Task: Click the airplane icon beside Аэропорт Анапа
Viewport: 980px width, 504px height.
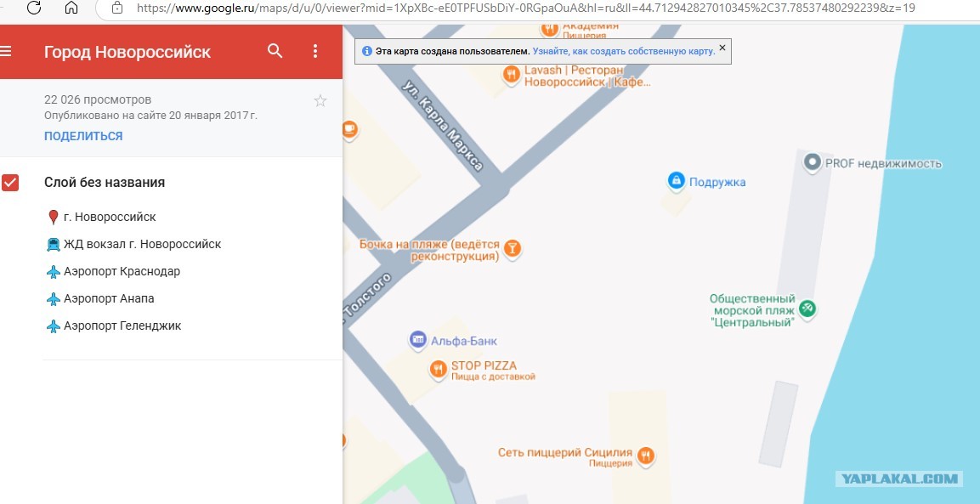Action: [x=54, y=299]
